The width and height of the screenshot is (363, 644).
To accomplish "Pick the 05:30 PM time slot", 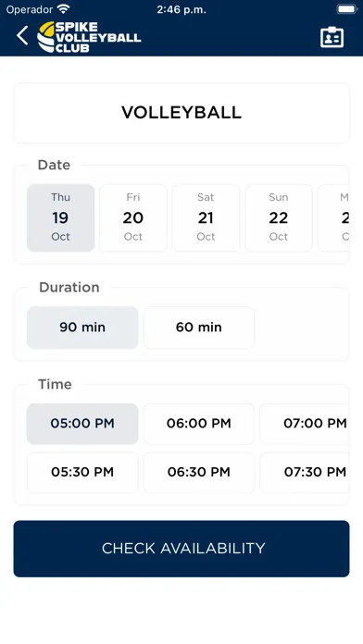I will coord(82,472).
